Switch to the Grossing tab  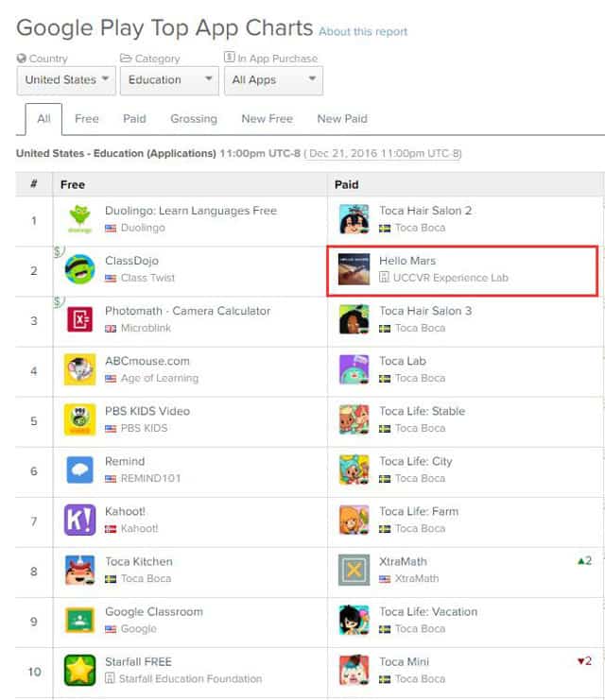pyautogui.click(x=194, y=119)
